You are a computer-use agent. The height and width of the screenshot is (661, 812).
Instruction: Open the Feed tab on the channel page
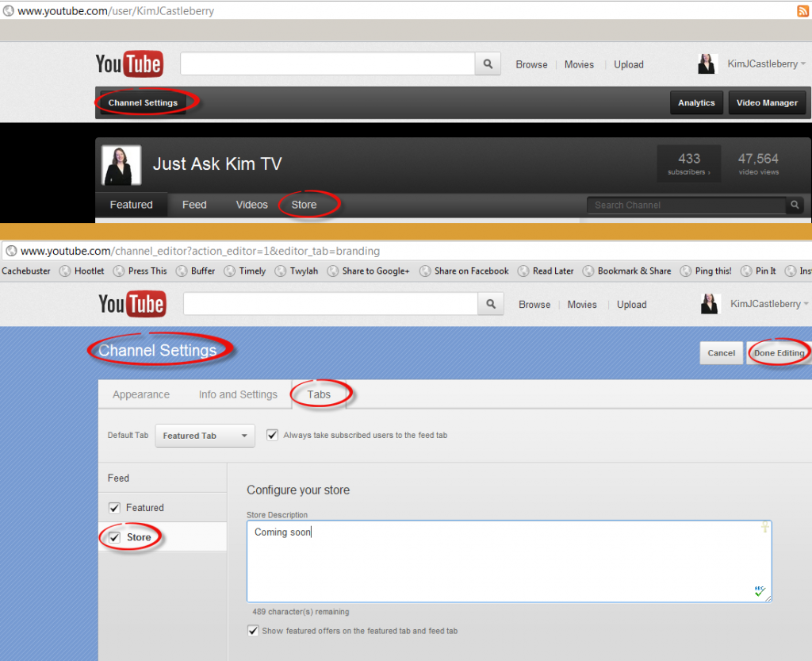[194, 205]
